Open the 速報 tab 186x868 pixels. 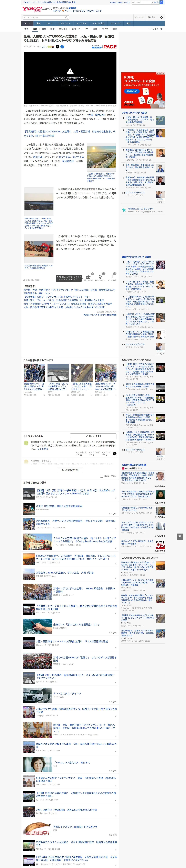tap(38, 23)
